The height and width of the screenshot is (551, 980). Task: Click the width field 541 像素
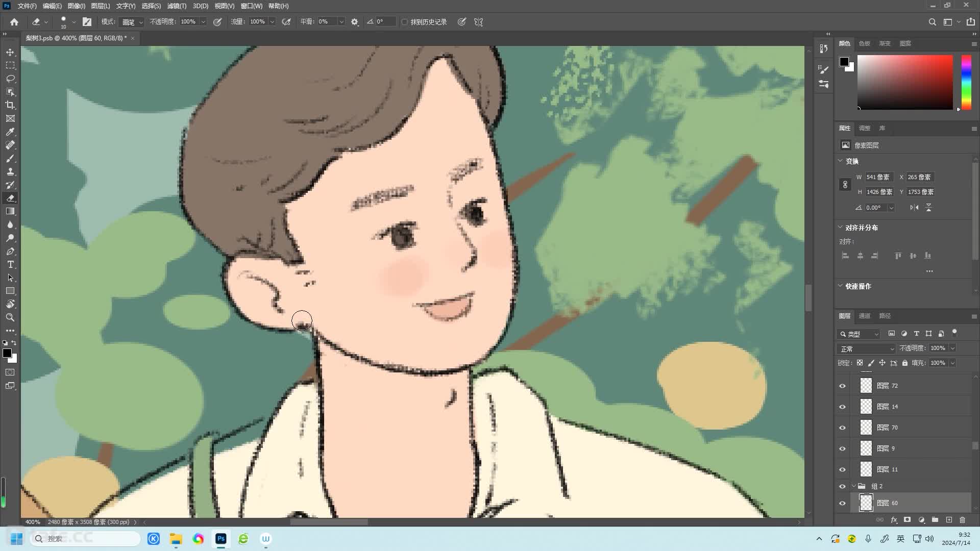pyautogui.click(x=879, y=177)
